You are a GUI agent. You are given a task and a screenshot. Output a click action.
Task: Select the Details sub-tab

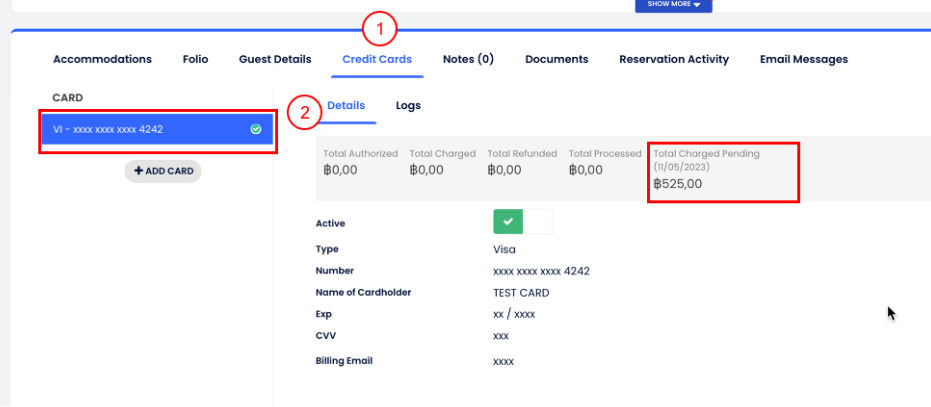pyautogui.click(x=346, y=105)
